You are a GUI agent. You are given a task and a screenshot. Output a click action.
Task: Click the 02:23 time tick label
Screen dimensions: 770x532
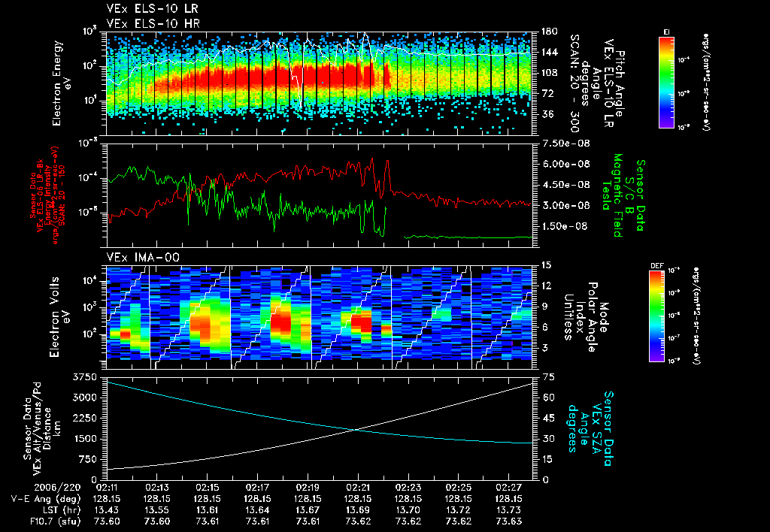(408, 488)
